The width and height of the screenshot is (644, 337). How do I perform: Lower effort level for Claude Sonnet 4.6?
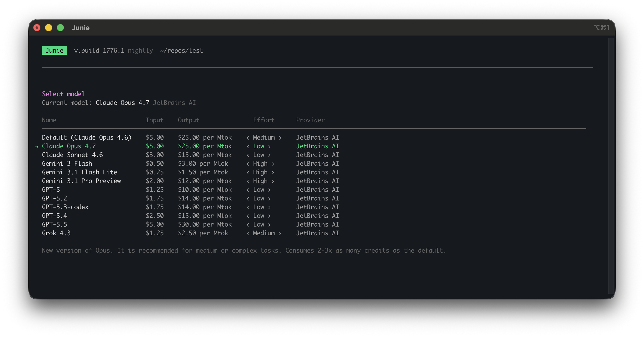pos(248,155)
